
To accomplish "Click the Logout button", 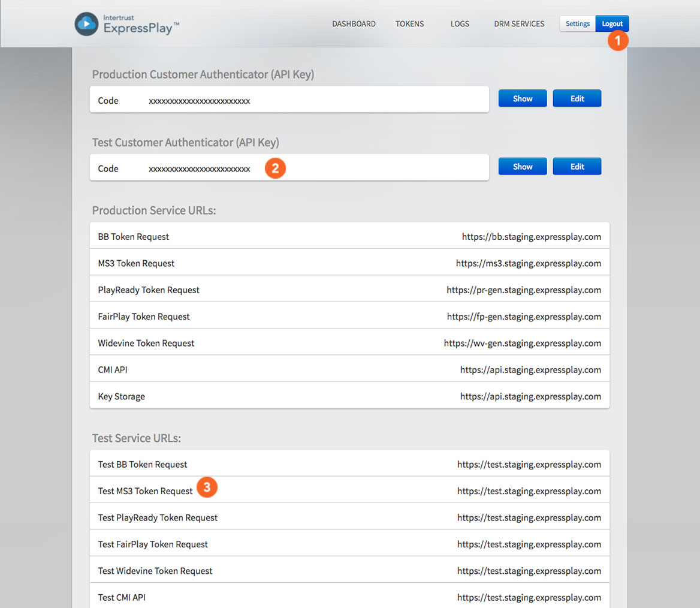I will (612, 23).
